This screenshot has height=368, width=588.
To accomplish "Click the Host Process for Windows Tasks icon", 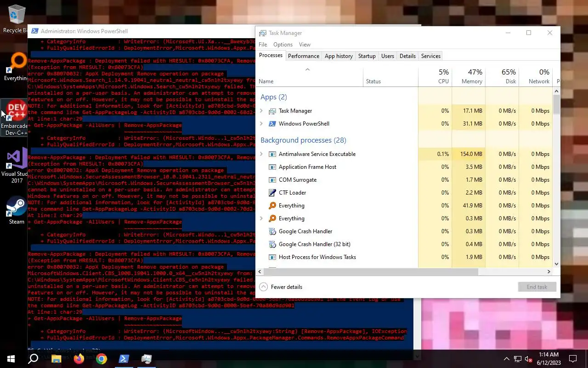I will [272, 257].
